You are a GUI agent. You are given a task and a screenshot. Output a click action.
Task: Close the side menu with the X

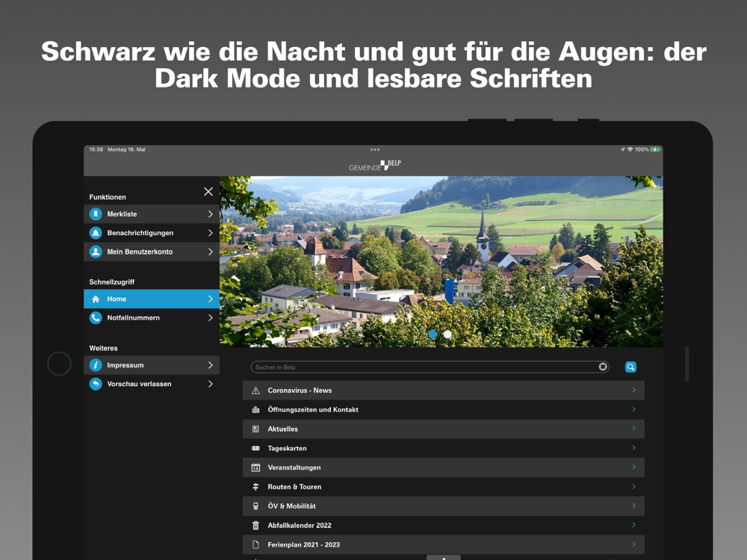click(208, 191)
